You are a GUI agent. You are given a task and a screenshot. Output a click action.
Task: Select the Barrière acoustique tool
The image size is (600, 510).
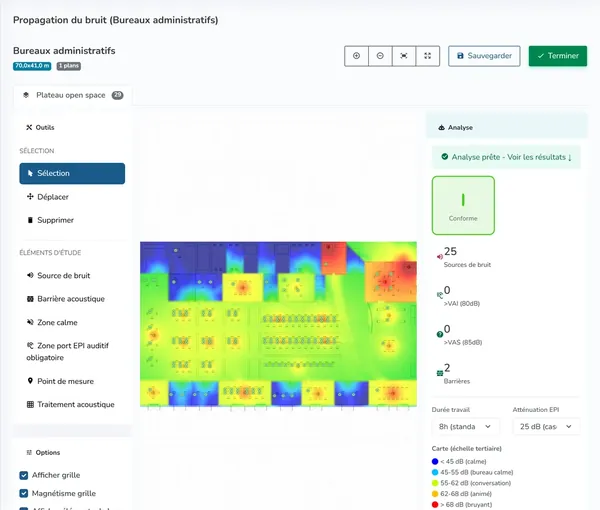[72, 299]
